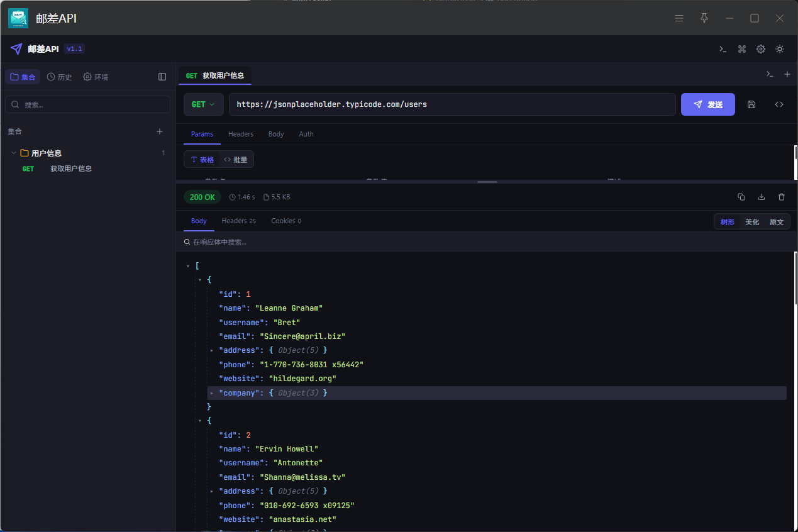This screenshot has width=798, height=532.
Task: Collapse the second user object (id 2)
Action: 200,421
